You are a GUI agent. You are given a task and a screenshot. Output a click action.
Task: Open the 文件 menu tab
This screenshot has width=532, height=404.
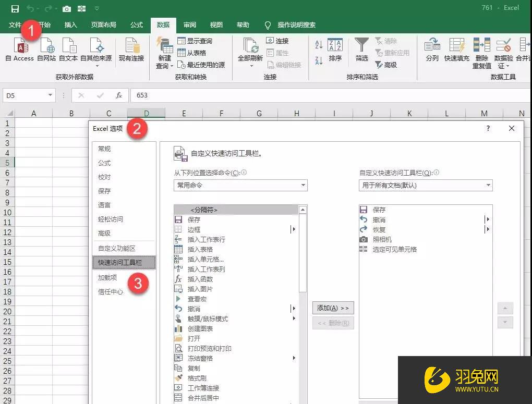[x=15, y=25]
